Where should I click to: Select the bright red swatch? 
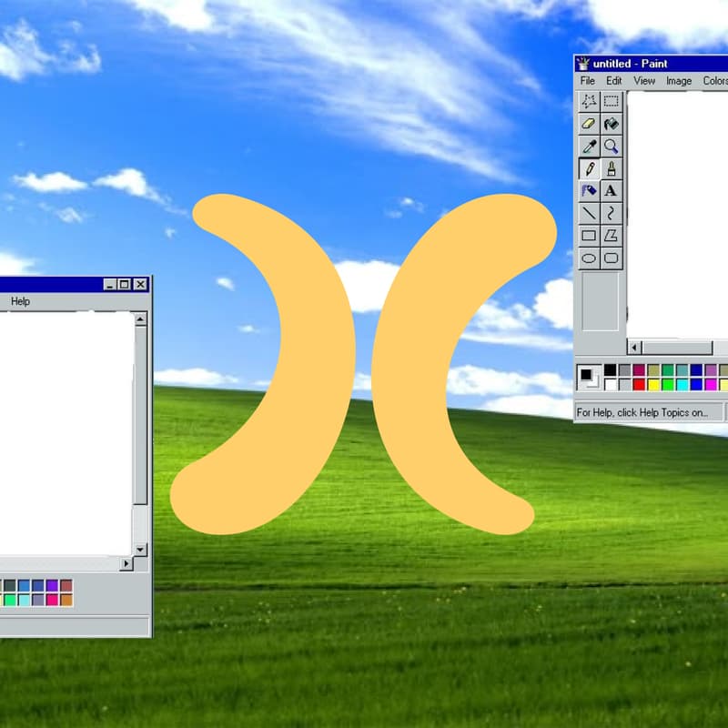pos(639,384)
